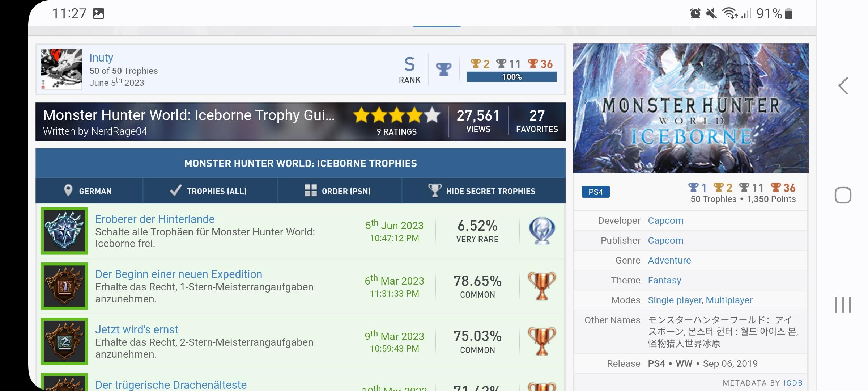
Task: Open the Capcom developer link
Action: tap(665, 220)
